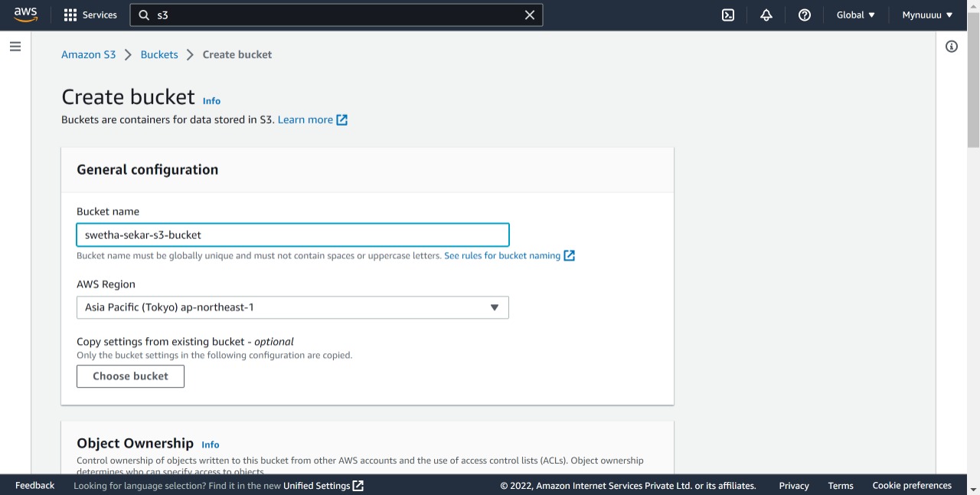Screen dimensions: 980x495
Task: Click Info link beside Create bucket
Action: (x=211, y=100)
